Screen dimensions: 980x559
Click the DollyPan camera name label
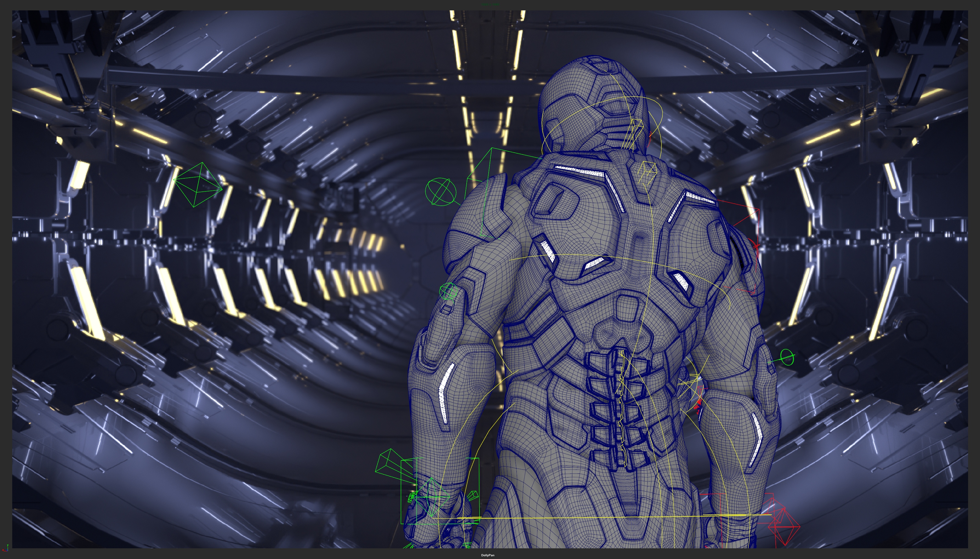tap(488, 555)
